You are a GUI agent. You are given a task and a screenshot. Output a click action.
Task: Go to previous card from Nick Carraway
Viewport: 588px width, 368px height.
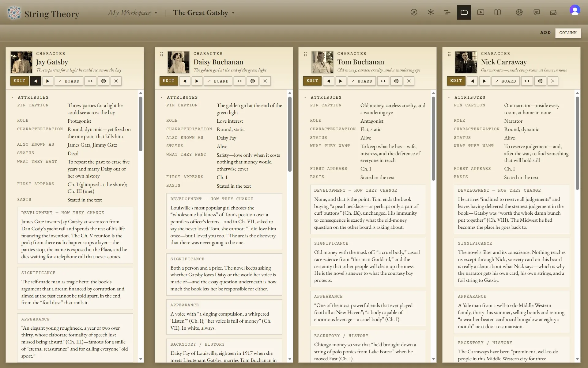472,81
